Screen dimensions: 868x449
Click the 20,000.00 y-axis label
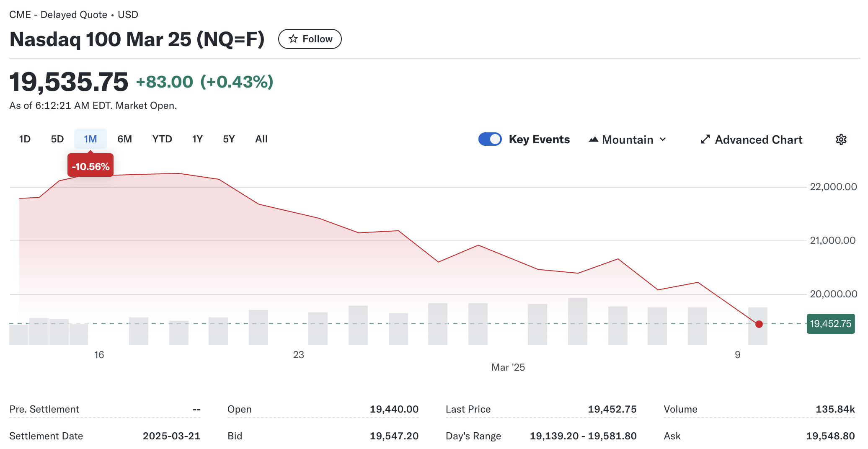(x=833, y=294)
